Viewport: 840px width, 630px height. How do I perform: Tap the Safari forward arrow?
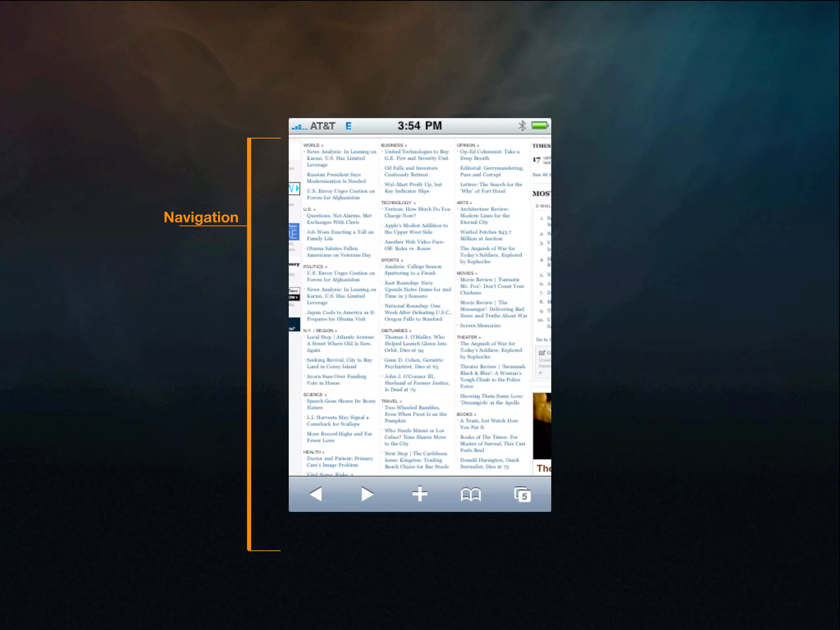click(x=367, y=494)
